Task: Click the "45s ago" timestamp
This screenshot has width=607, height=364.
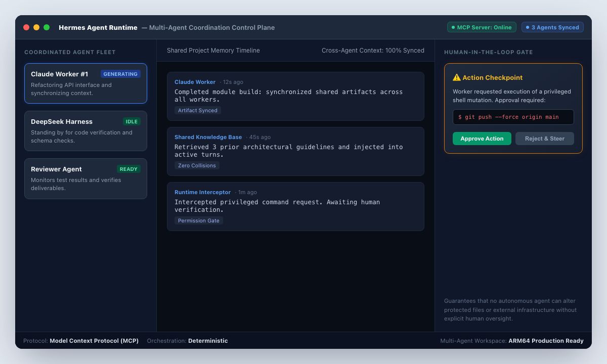Action: coord(260,137)
